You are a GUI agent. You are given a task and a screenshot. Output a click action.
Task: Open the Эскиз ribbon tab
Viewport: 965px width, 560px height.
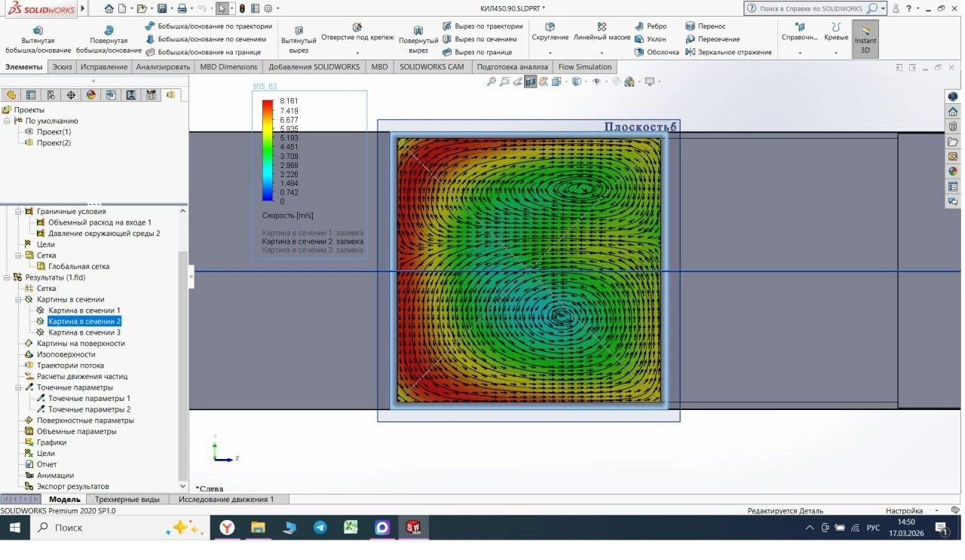pyautogui.click(x=62, y=67)
